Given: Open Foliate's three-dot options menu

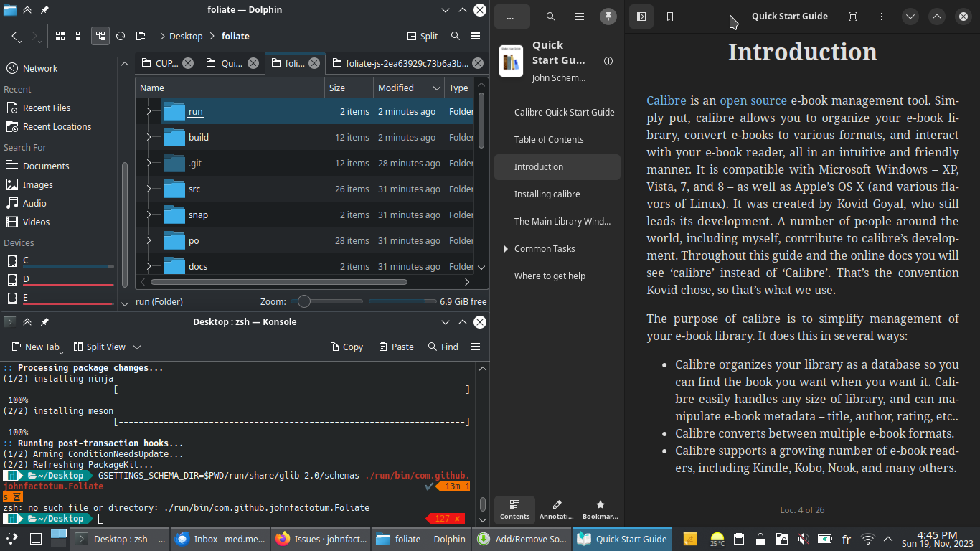Looking at the screenshot, I should (882, 16).
